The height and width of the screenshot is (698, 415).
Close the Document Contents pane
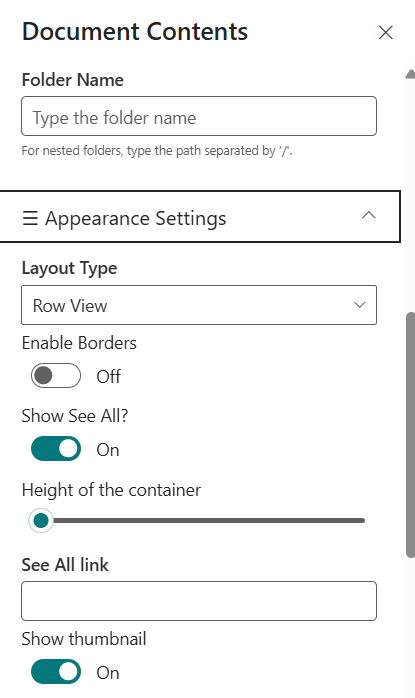[385, 32]
